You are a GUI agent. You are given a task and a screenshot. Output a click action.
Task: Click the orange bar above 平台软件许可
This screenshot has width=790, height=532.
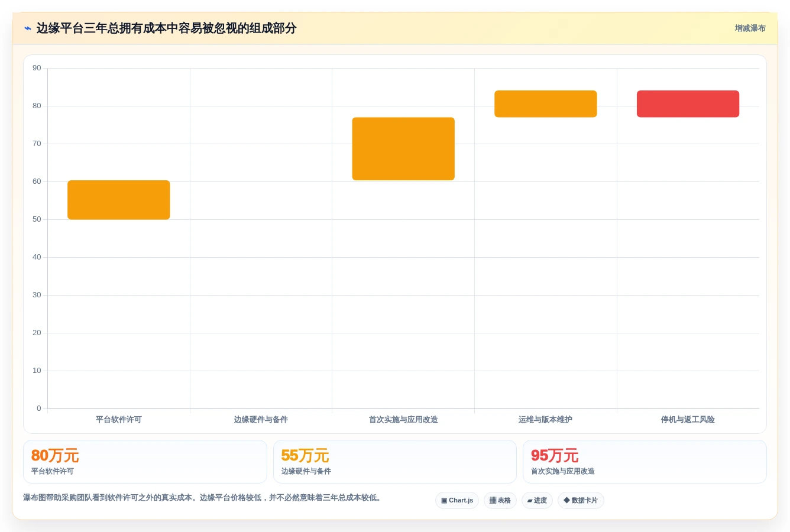click(x=119, y=200)
